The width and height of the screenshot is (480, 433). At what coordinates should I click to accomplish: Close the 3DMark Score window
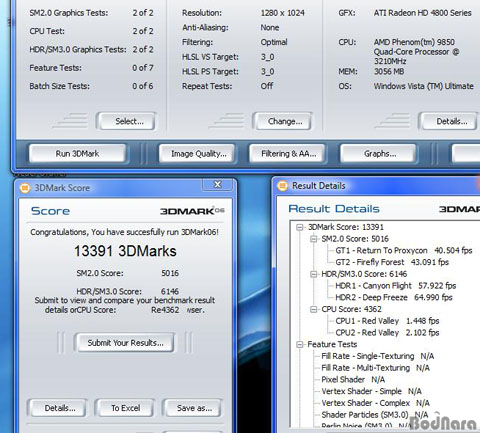point(217,184)
